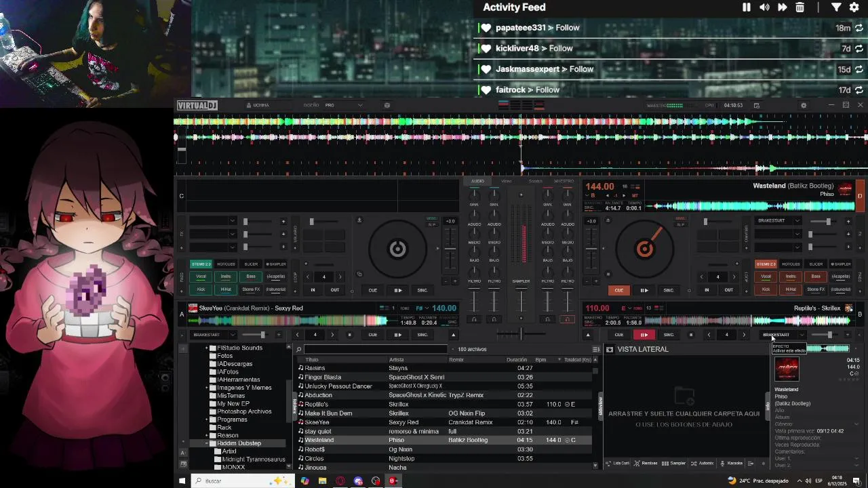Replay the papateee331 follow alert
This screenshot has width=868, height=488.
pyautogui.click(x=859, y=28)
